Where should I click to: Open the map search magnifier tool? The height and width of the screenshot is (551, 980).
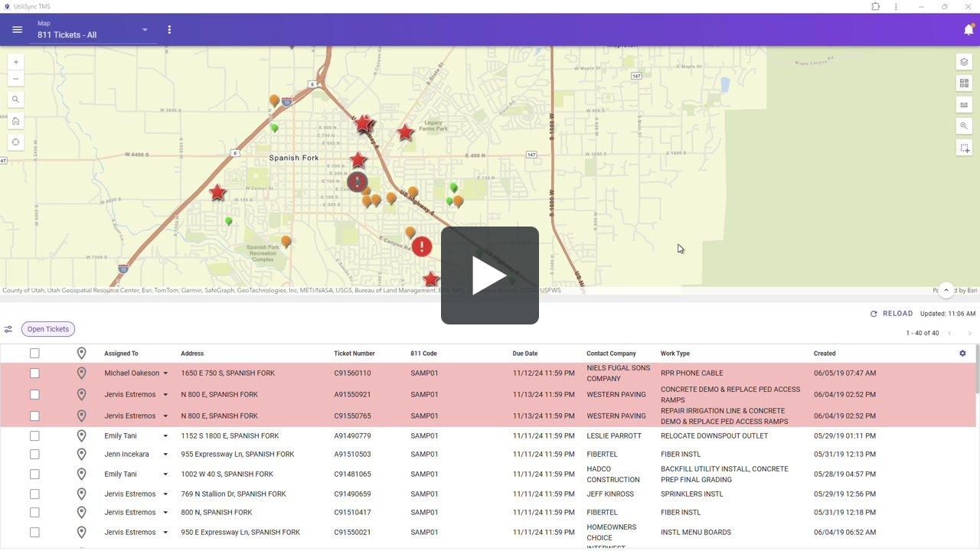coord(15,99)
